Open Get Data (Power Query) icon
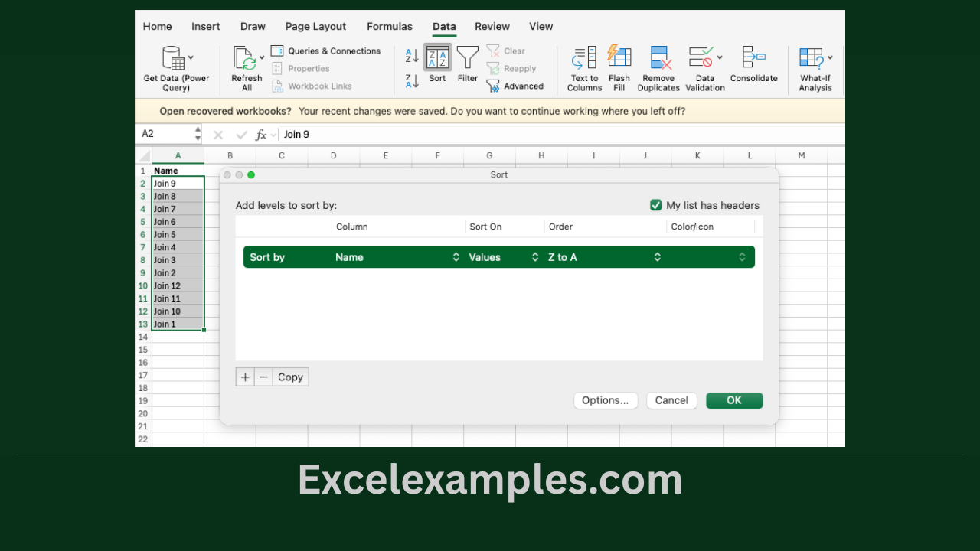This screenshot has width=980, height=551. point(172,58)
